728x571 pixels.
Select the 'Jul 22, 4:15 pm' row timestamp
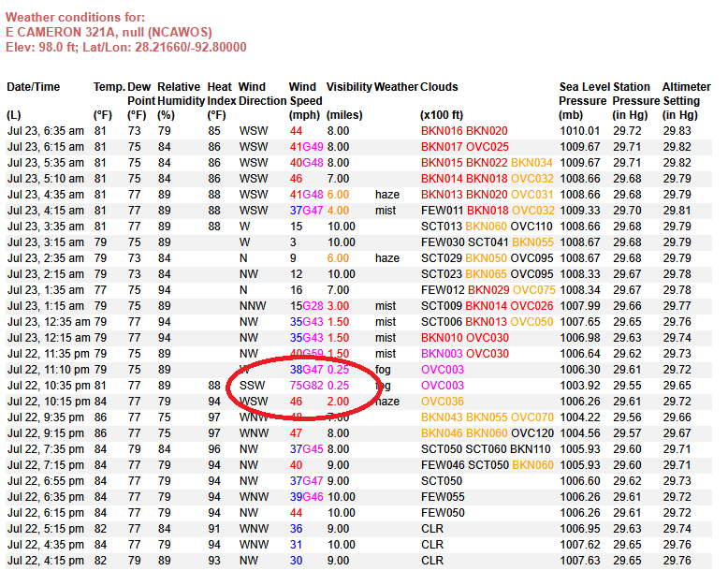(46, 561)
